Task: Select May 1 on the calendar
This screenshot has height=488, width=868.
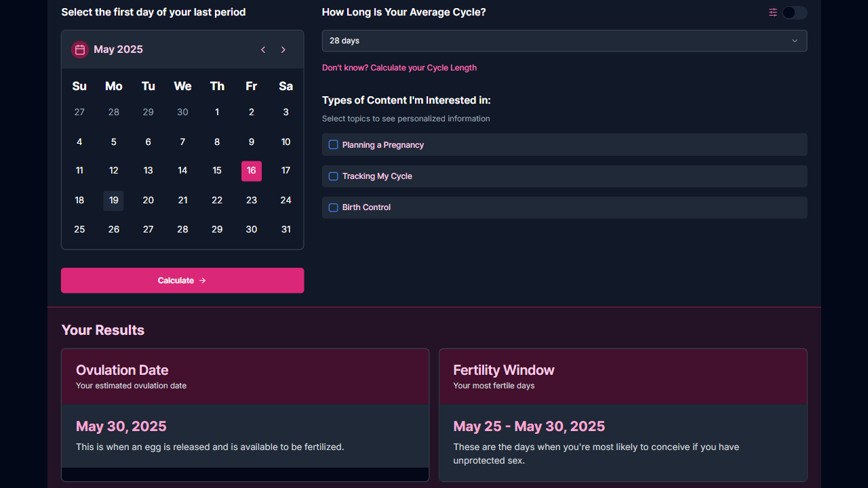Action: tap(217, 112)
